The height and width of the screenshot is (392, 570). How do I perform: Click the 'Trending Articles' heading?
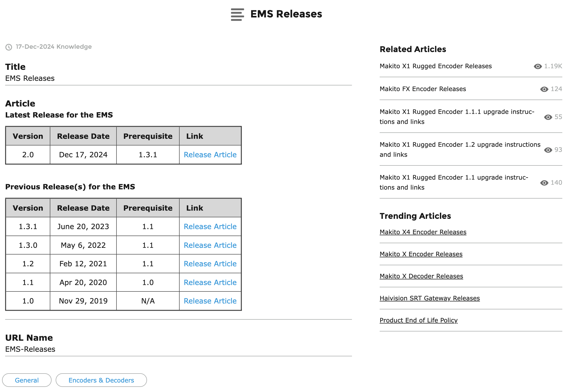[415, 216]
